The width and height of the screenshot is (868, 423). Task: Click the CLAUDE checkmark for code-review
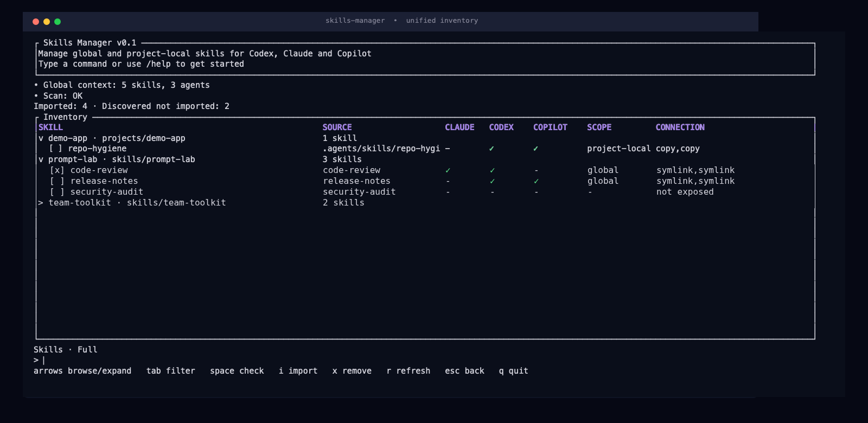(448, 170)
